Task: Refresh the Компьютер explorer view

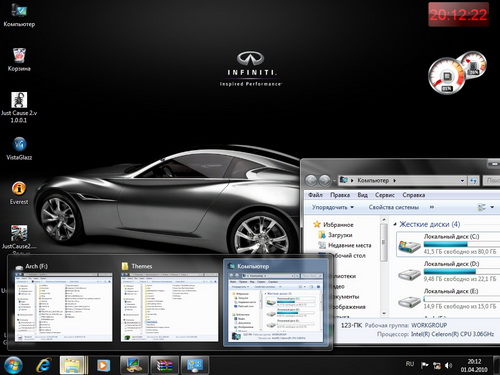Action: click(473, 181)
